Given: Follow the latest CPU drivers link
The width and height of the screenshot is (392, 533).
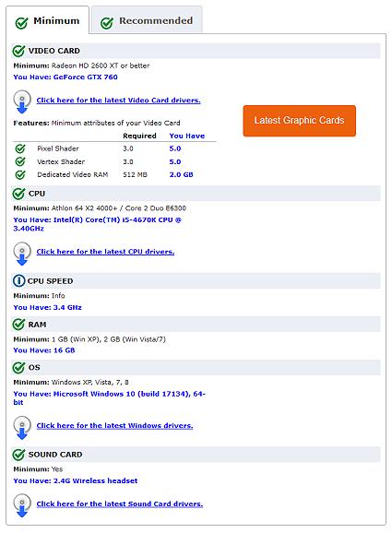Looking at the screenshot, I should (105, 252).
